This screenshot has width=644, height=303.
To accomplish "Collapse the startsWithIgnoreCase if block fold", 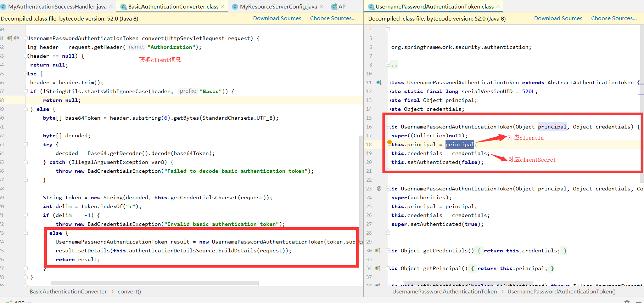I will (26, 91).
